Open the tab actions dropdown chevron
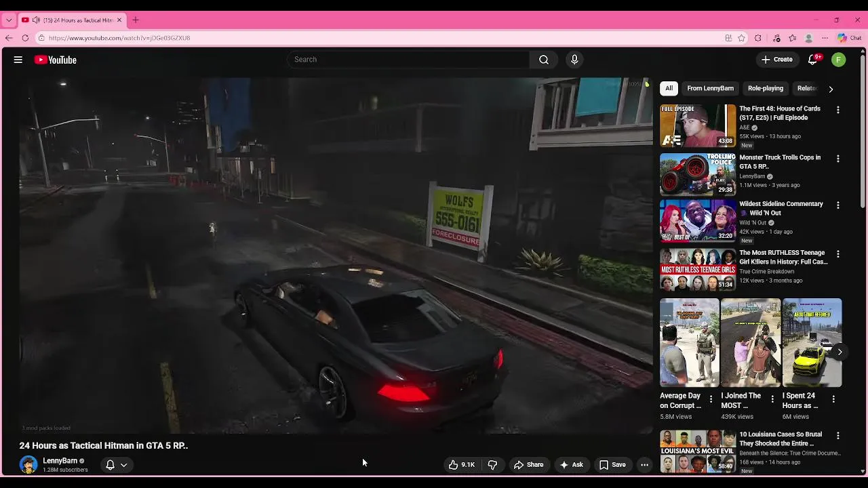The image size is (868, 488). click(x=9, y=20)
